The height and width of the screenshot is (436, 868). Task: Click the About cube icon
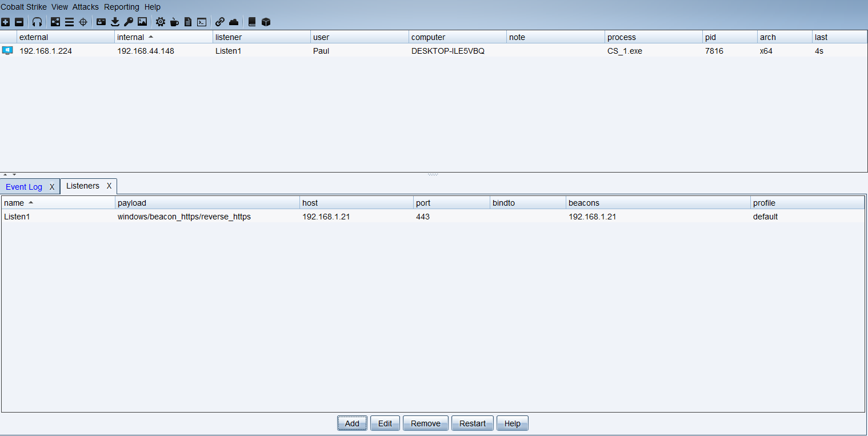pos(266,22)
